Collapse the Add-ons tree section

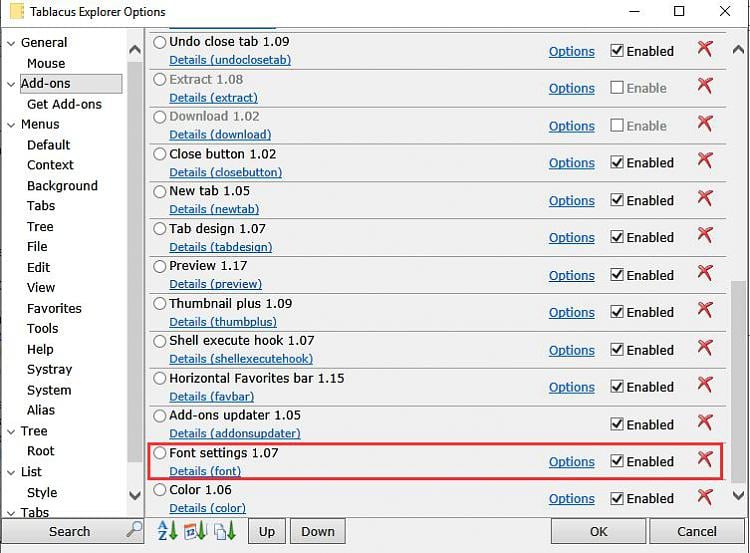[11, 84]
